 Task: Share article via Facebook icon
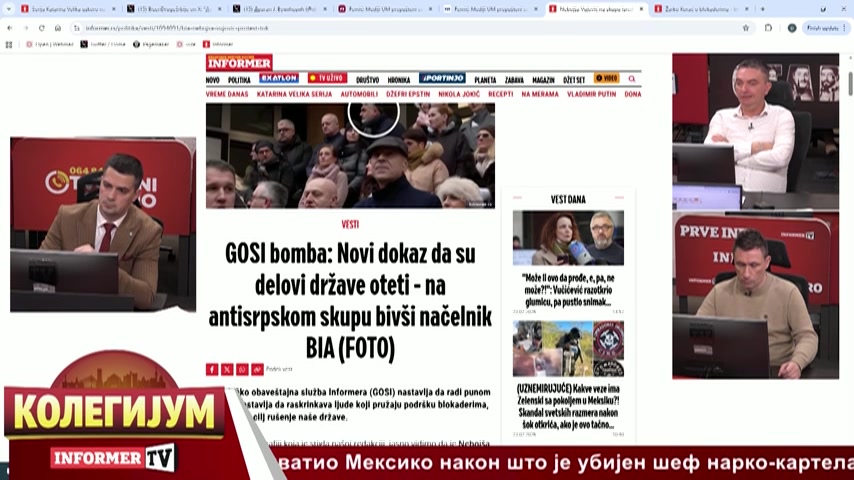211,369
